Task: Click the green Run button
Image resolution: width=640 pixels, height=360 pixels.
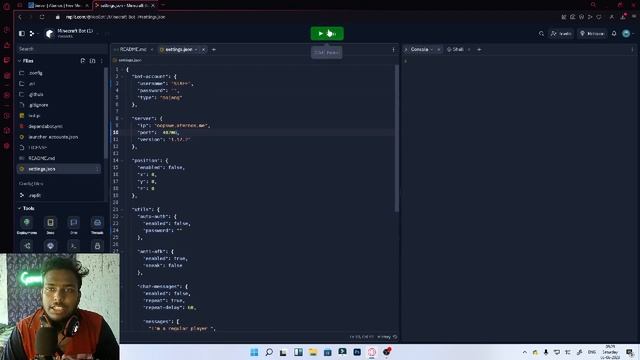Action: pyautogui.click(x=327, y=33)
